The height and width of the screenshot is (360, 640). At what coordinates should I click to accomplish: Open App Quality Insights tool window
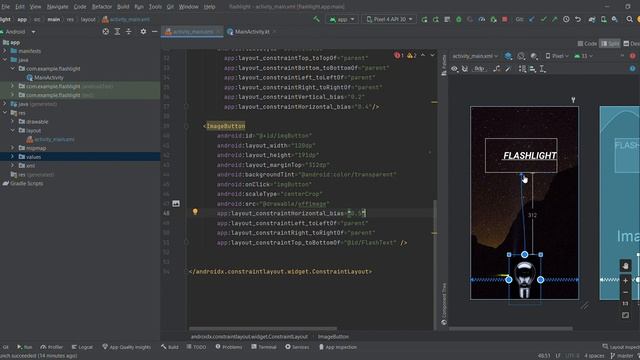point(127,347)
